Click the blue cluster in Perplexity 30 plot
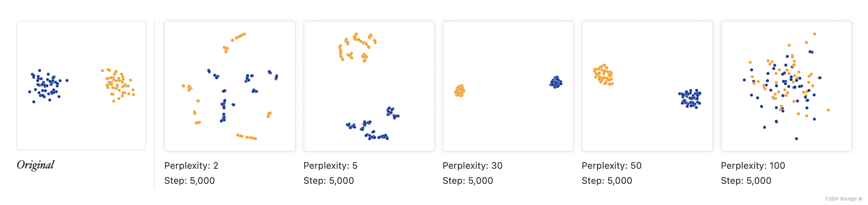 [556, 82]
